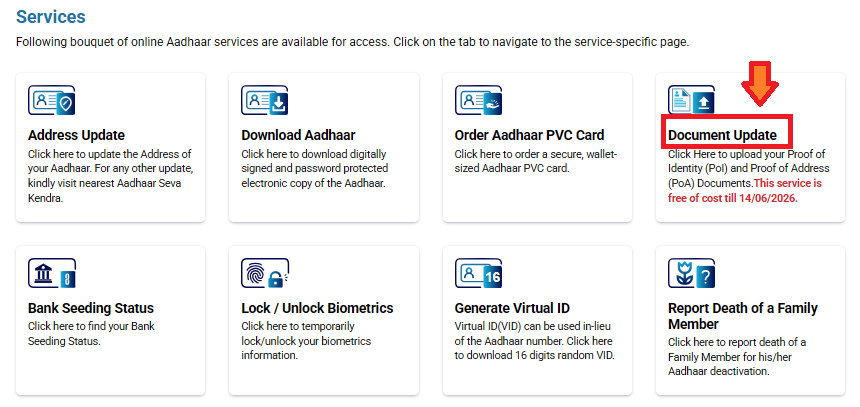
Task: Click the Address Update description text
Action: point(109,176)
